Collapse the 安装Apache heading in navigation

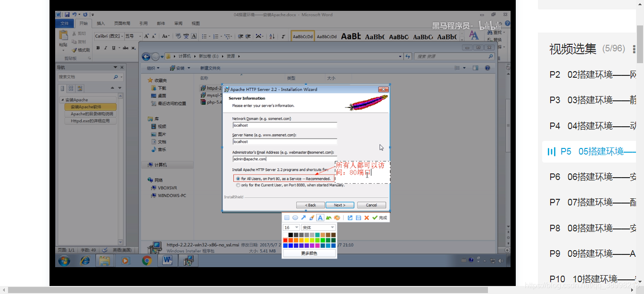coord(62,100)
